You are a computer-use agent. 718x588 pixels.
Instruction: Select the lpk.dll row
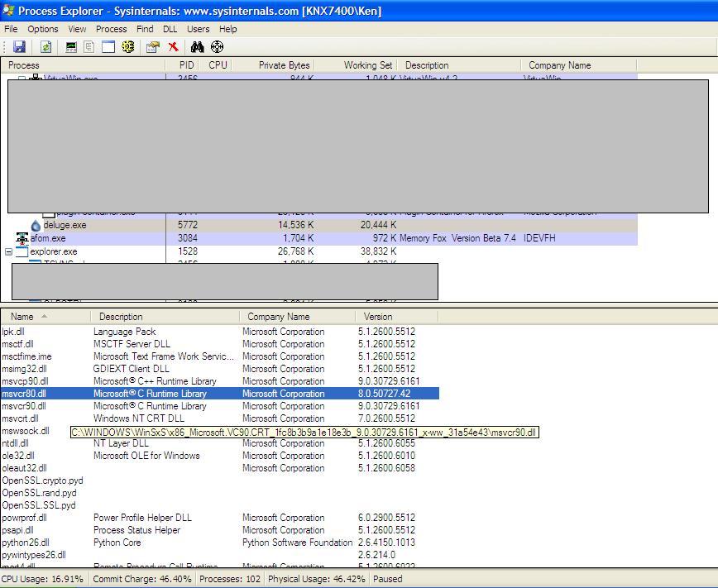point(220,332)
